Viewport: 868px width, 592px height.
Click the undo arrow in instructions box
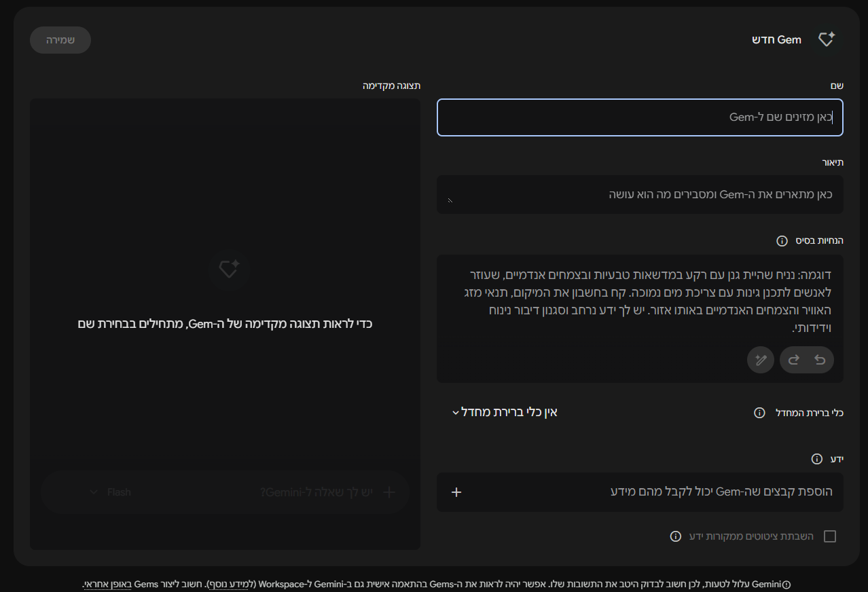[x=820, y=360]
